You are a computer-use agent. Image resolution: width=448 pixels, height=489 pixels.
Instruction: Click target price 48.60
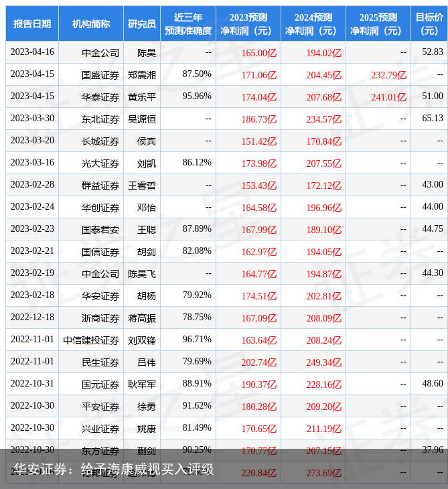[x=433, y=384]
